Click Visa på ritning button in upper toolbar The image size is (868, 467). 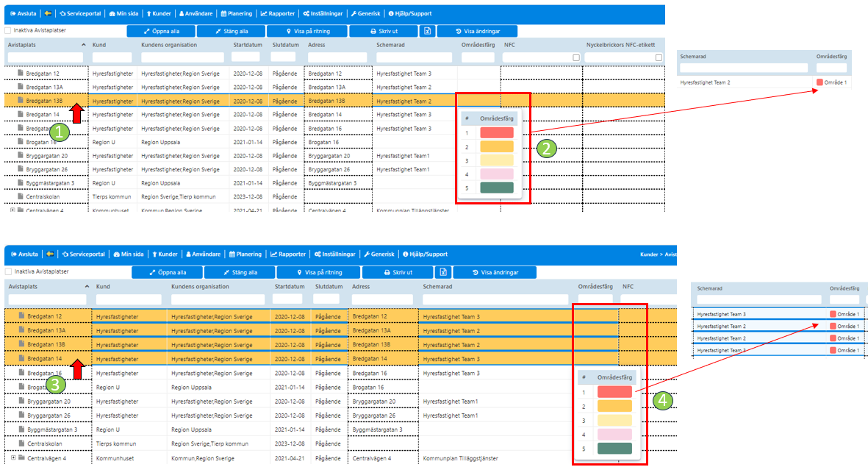click(309, 31)
